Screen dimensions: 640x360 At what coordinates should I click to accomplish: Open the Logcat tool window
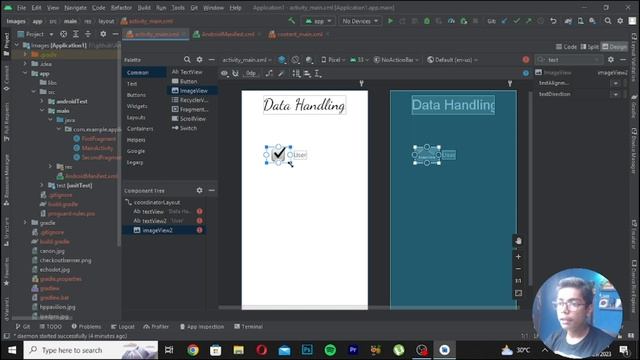point(122,327)
